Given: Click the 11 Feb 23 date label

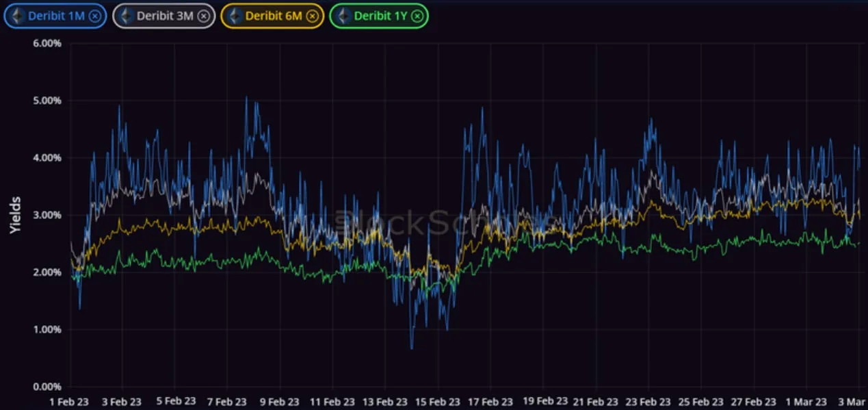Looking at the screenshot, I should [x=331, y=402].
